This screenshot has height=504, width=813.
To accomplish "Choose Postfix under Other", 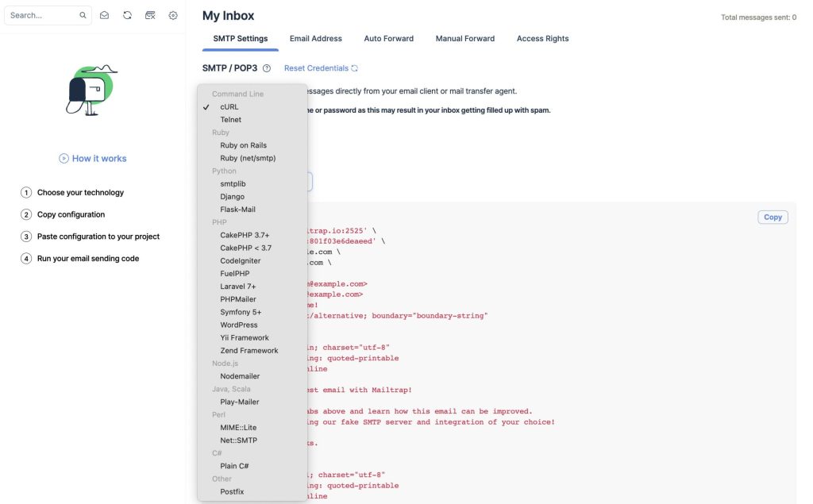I will [231, 491].
